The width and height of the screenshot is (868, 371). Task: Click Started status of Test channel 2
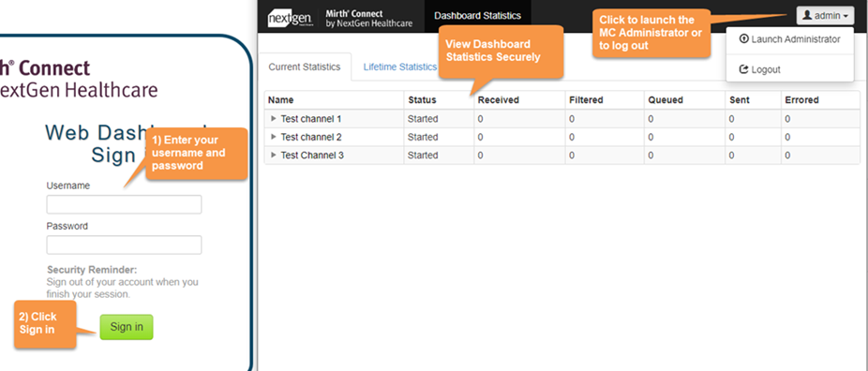tap(423, 137)
